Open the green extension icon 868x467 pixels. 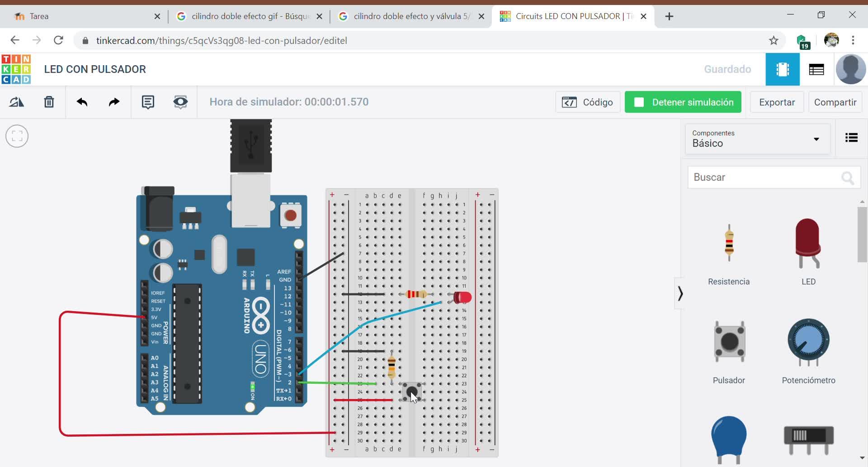pos(803,41)
